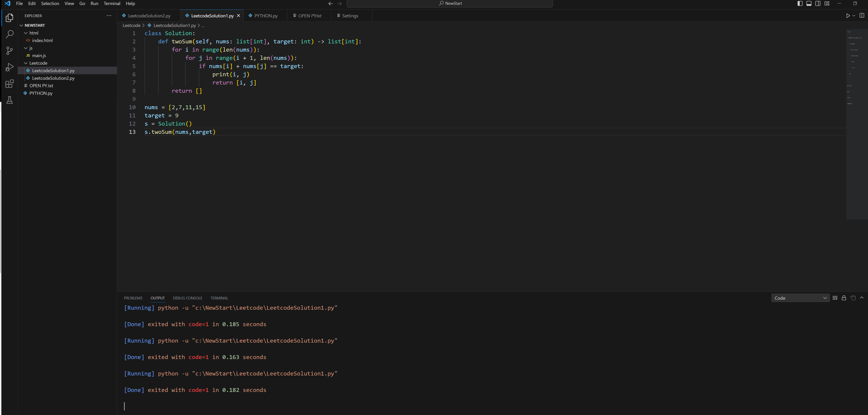Click the NewStart command center search
This screenshot has height=415, width=868.
click(450, 3)
